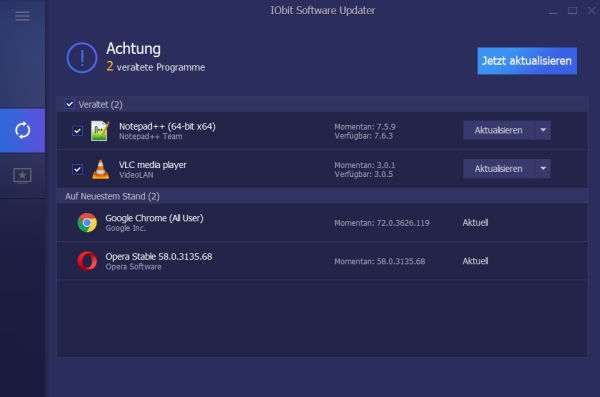Close the IObit Software Updater window
This screenshot has height=397, width=600.
pos(592,11)
